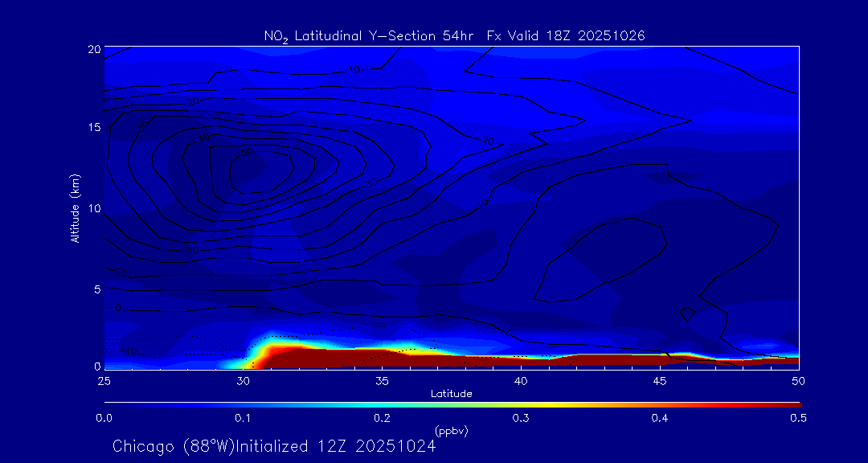Click the 0.1 colorbar tick label
Screen dimensions: 868x463
point(243,418)
